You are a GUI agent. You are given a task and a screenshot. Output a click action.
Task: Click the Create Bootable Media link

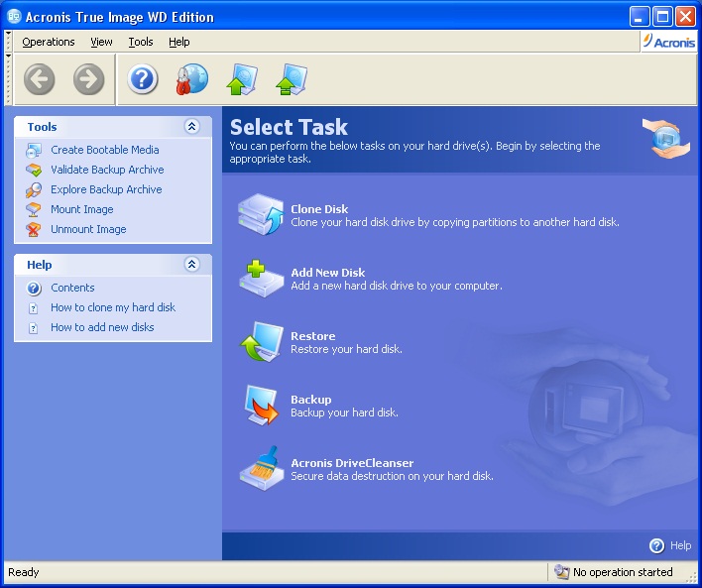[x=105, y=150]
